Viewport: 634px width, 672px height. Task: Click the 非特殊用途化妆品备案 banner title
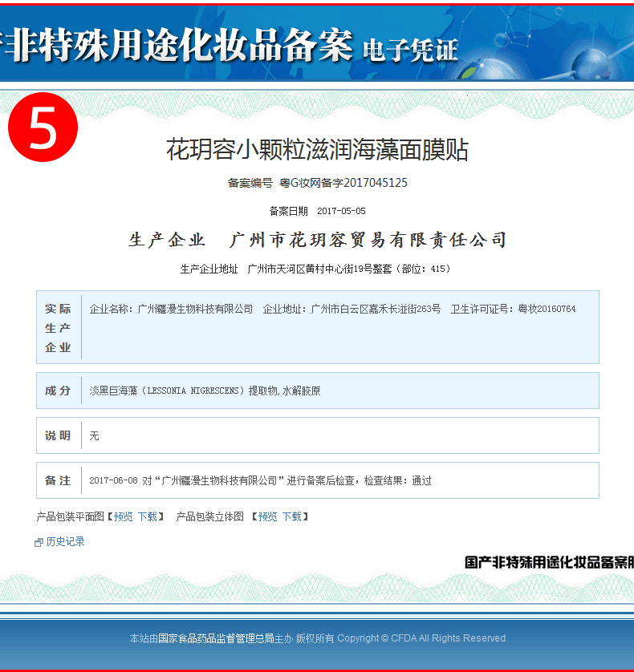click(179, 45)
